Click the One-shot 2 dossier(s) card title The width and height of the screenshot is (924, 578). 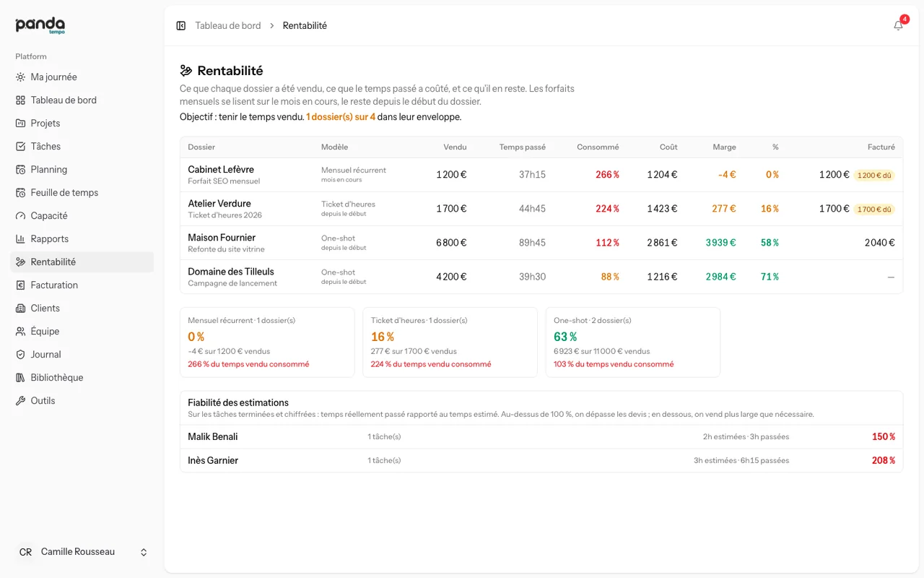click(593, 320)
